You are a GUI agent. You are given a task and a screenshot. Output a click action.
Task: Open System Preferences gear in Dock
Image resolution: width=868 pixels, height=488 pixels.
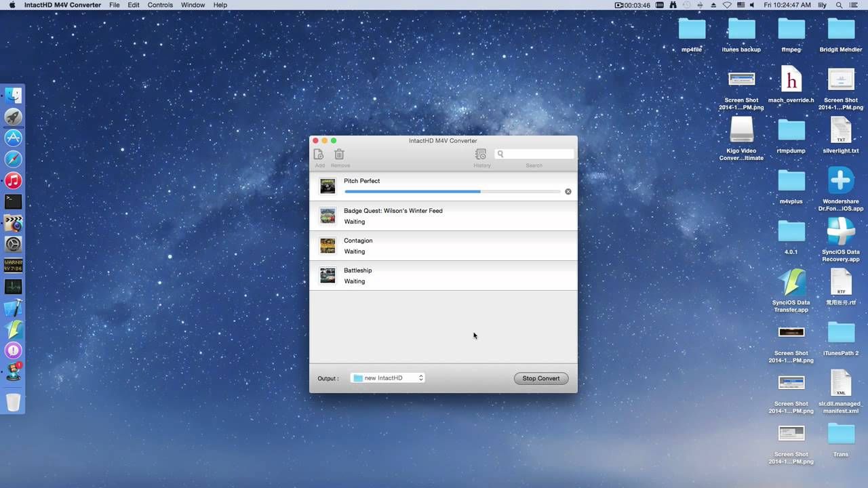tap(14, 244)
